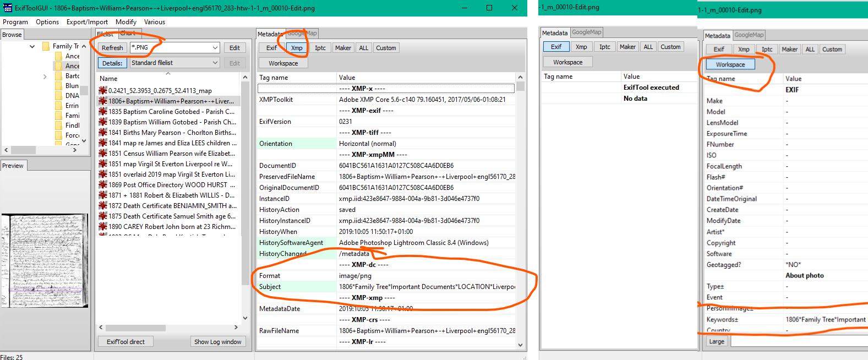Screen dimensions: 868x360
Task: Click the Family Tr folder icon
Action: click(46, 46)
